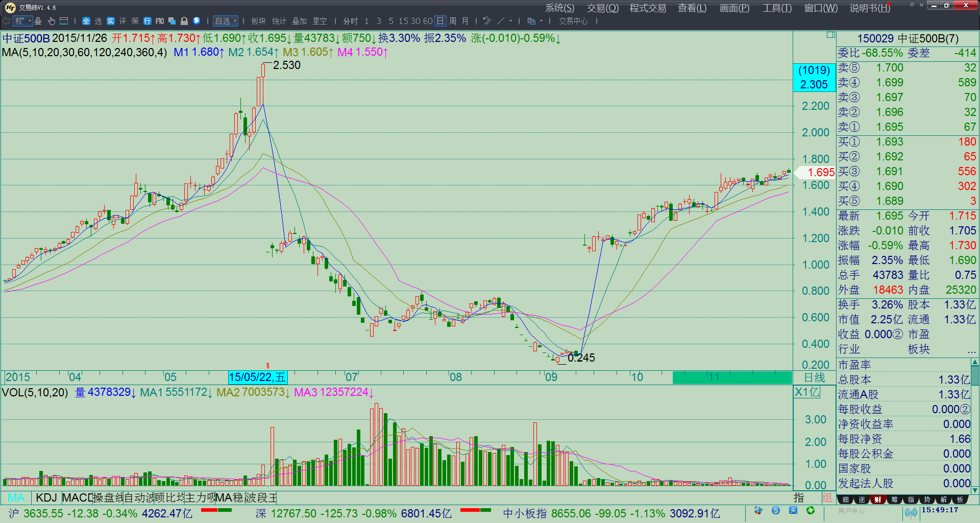Click the blue play arrow toolbar icon
This screenshot has height=523, width=980.
197,21
